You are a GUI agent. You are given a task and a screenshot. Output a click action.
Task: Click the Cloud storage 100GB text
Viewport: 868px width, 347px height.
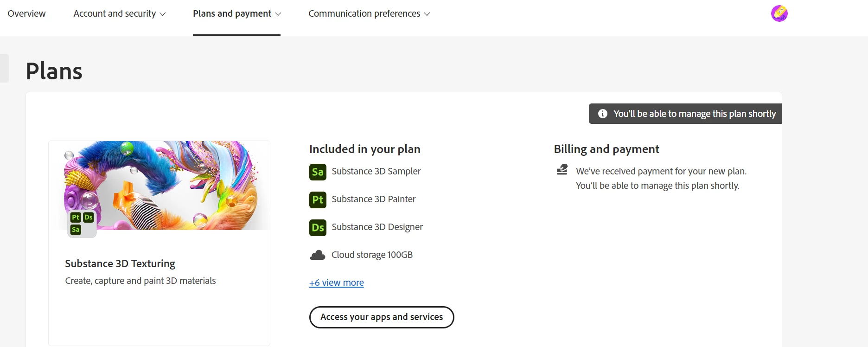(372, 255)
